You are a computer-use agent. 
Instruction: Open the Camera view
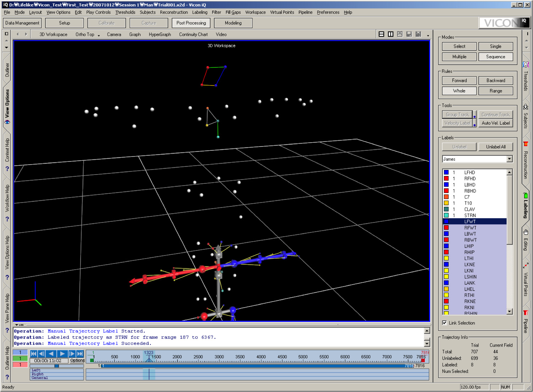[x=114, y=34]
